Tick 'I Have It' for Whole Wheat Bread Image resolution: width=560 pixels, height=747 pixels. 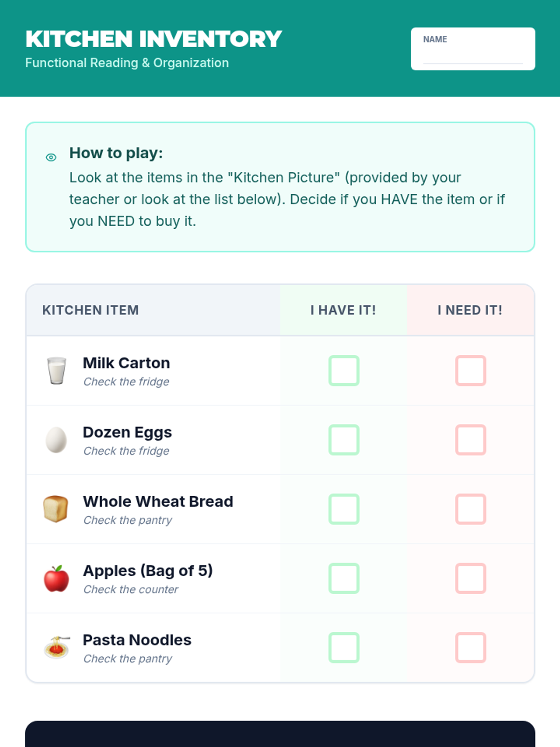tap(344, 509)
